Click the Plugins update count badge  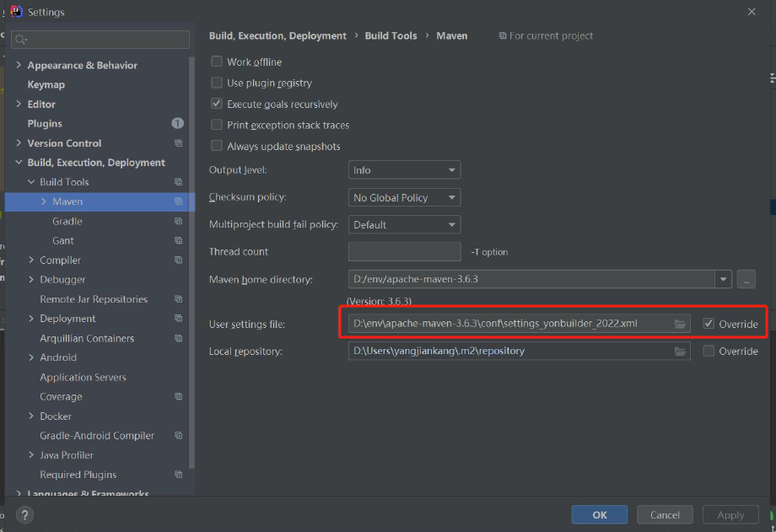[178, 123]
